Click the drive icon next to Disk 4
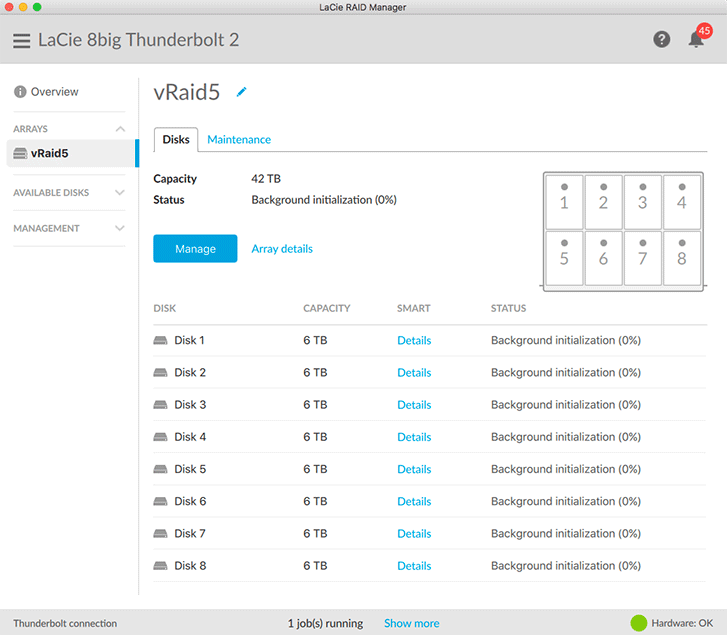Image resolution: width=727 pixels, height=635 pixels. [160, 437]
